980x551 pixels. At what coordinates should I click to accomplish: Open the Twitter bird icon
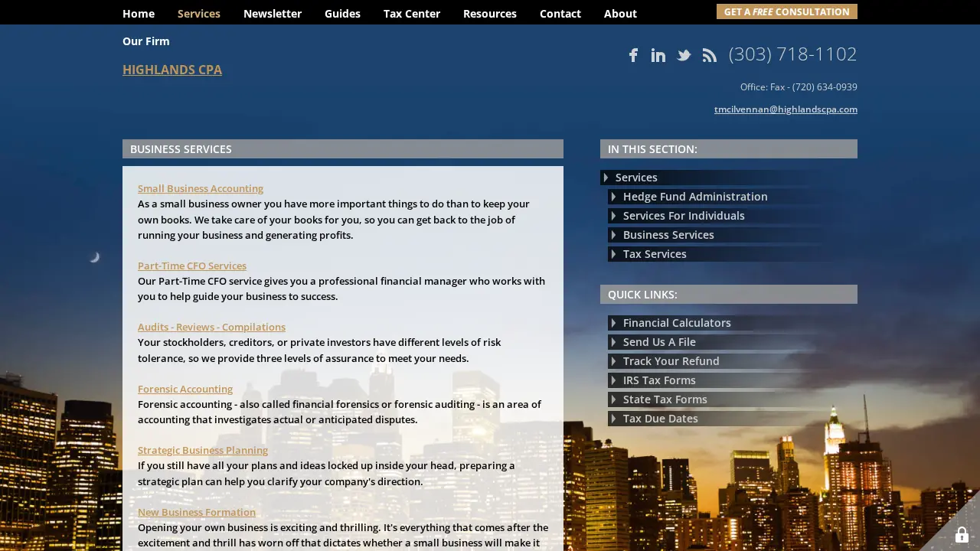[684, 55]
